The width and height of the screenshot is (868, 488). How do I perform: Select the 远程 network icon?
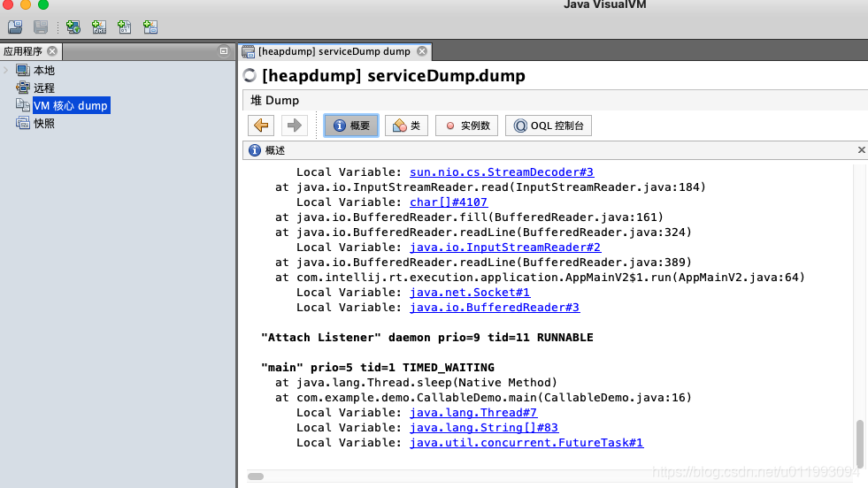tap(23, 88)
